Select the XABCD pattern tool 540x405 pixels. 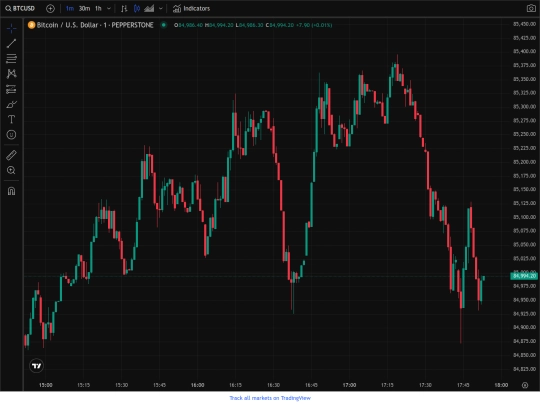point(11,74)
